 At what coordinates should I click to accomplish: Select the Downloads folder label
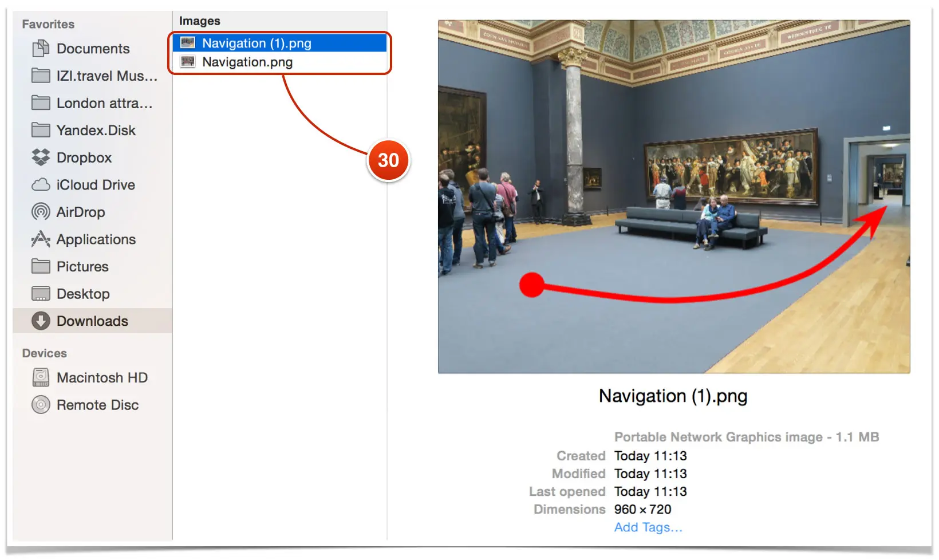(x=92, y=321)
